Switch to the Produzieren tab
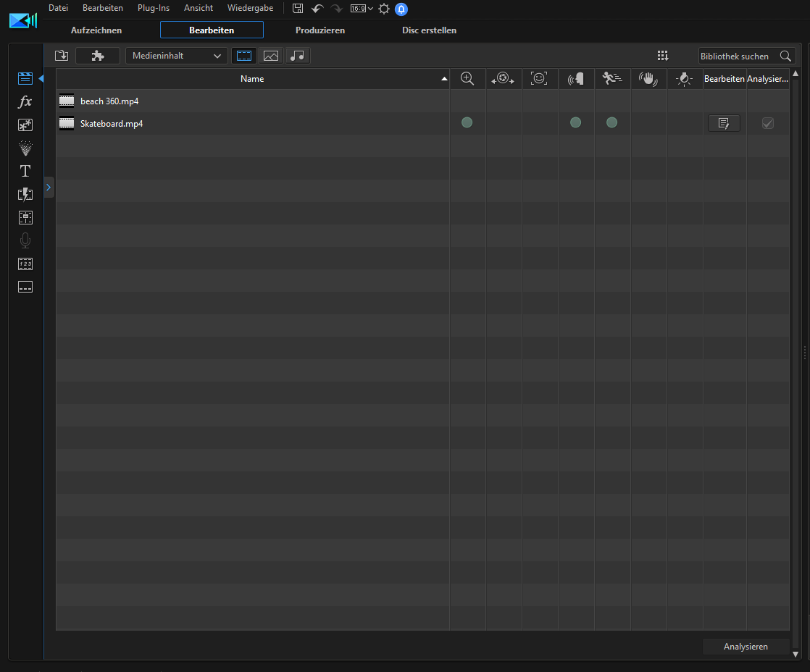 [320, 30]
